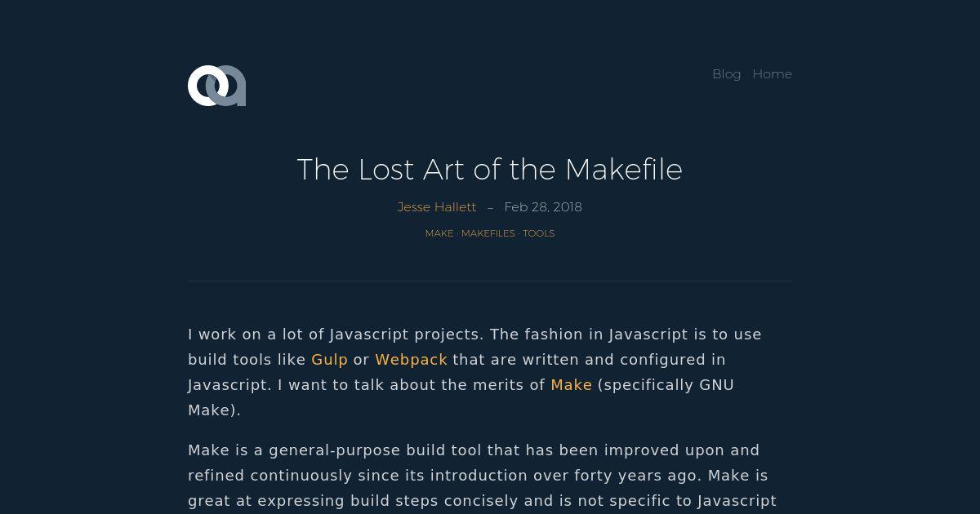Follow the Gulp link in the paragraph
Viewport: 980px width, 514px height.
330,360
